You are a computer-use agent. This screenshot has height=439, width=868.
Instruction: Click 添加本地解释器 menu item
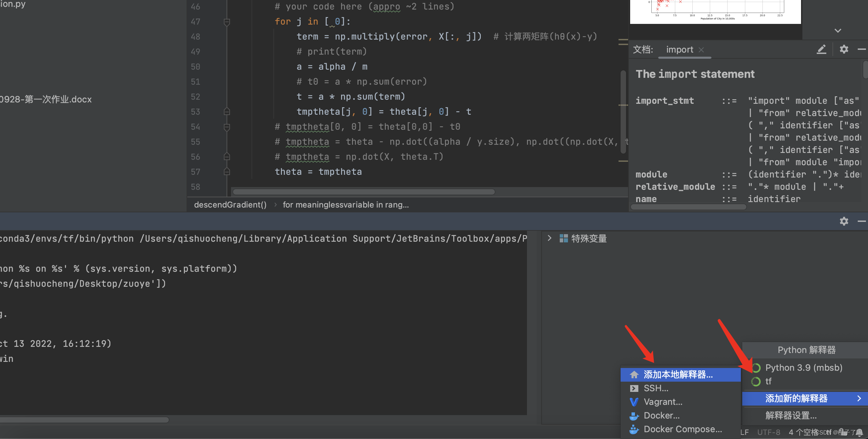coord(678,375)
